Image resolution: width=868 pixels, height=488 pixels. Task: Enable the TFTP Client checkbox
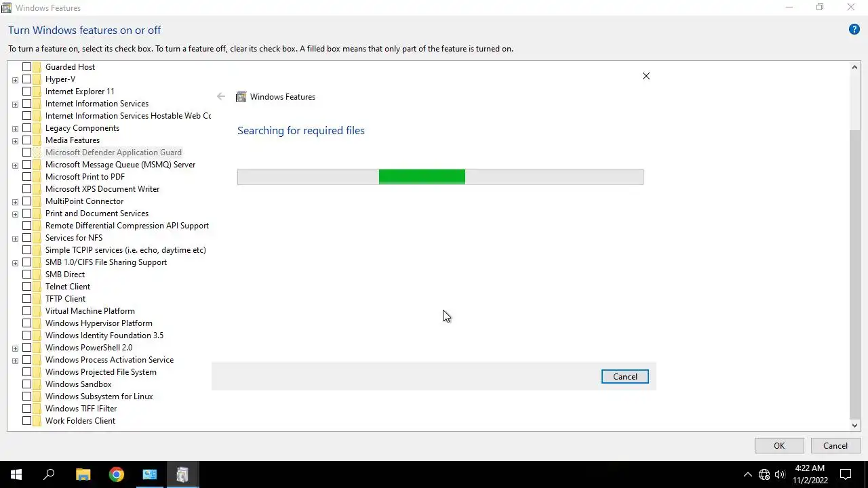(x=27, y=299)
